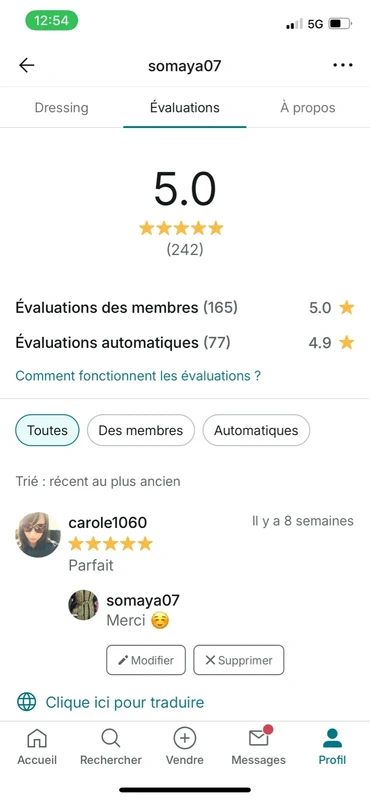Tap the back arrow icon
The width and height of the screenshot is (370, 800).
click(27, 65)
